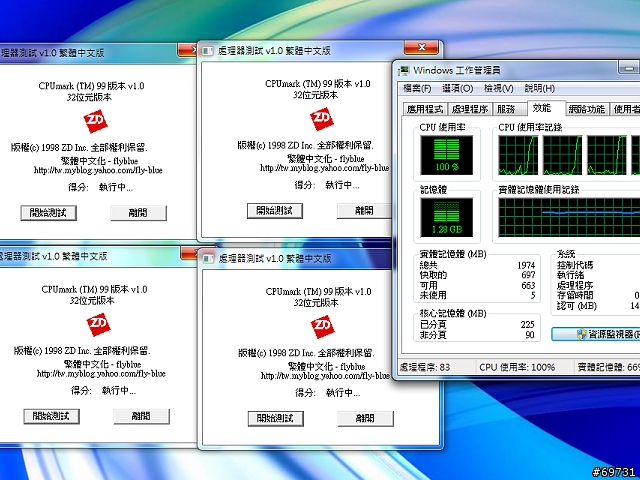Click 離開 in the lower-left CPUmark window
640x480 pixels.
(141, 416)
